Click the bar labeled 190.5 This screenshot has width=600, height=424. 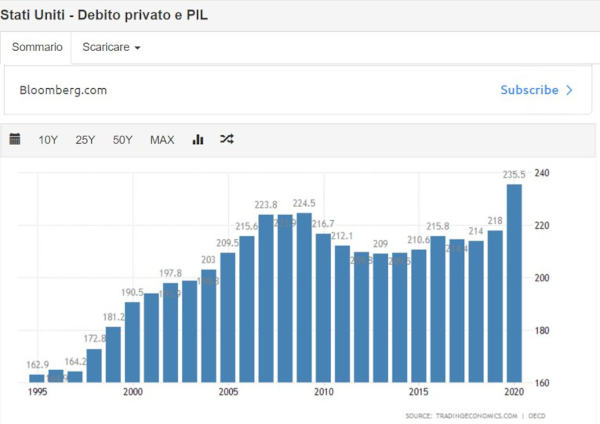click(x=132, y=342)
